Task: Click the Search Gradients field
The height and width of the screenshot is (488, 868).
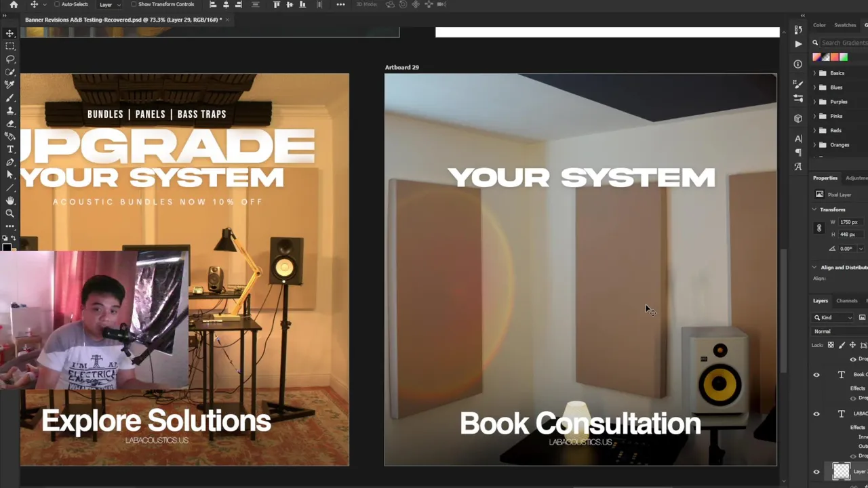Action: (x=844, y=43)
